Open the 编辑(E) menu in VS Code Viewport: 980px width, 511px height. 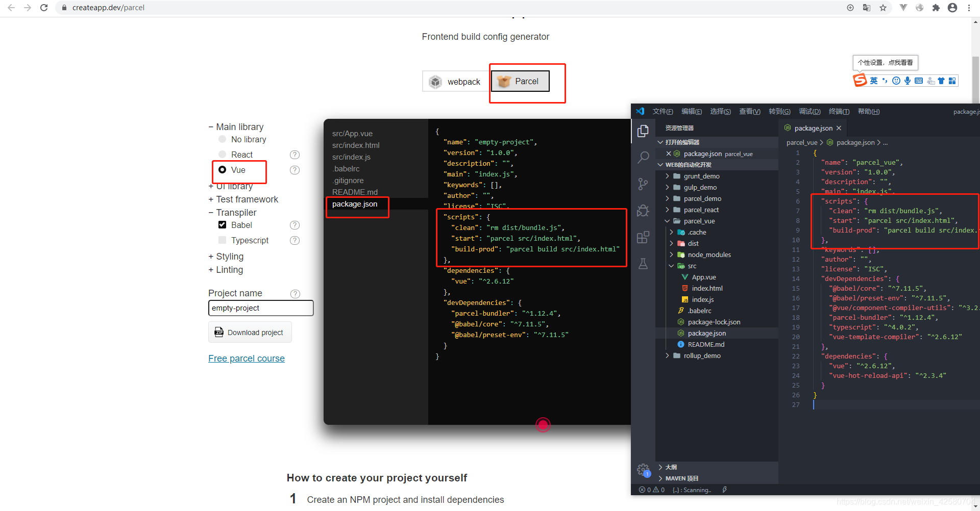[x=692, y=111]
